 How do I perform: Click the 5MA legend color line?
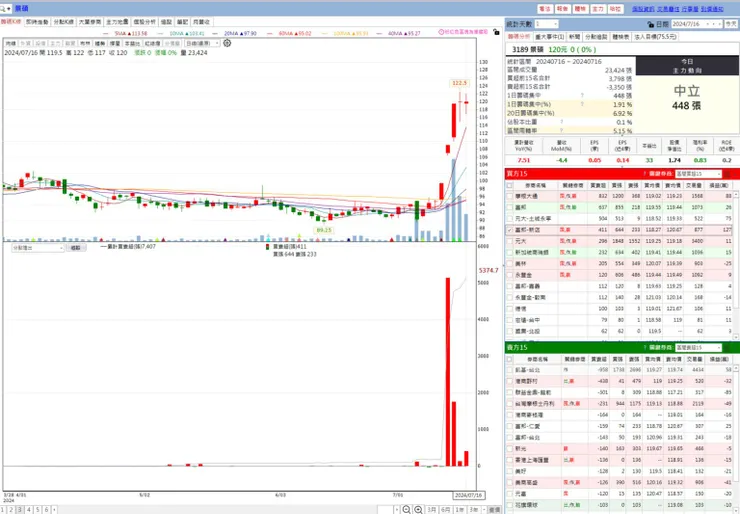pyautogui.click(x=106, y=34)
